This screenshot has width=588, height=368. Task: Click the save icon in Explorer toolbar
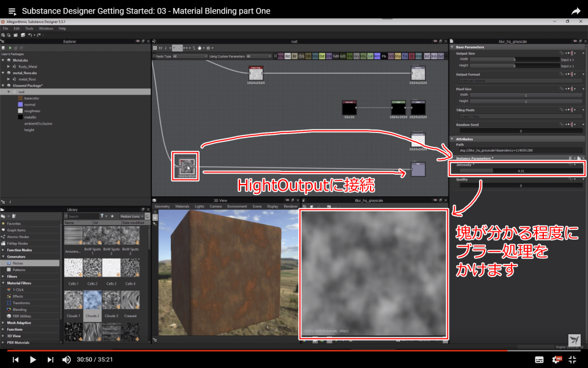4,48
